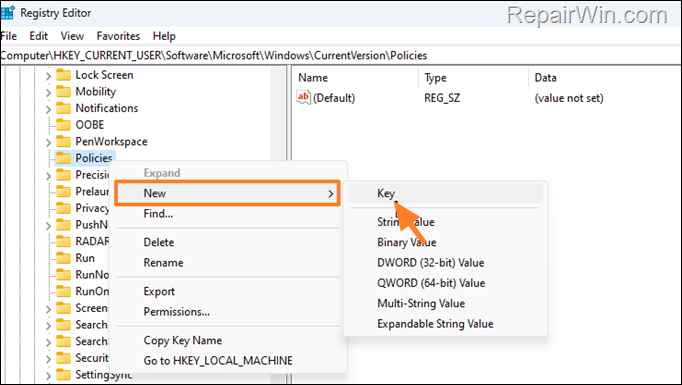Image resolution: width=682 pixels, height=385 pixels.
Task: Choose Delete from the context menu
Action: pyautogui.click(x=227, y=242)
